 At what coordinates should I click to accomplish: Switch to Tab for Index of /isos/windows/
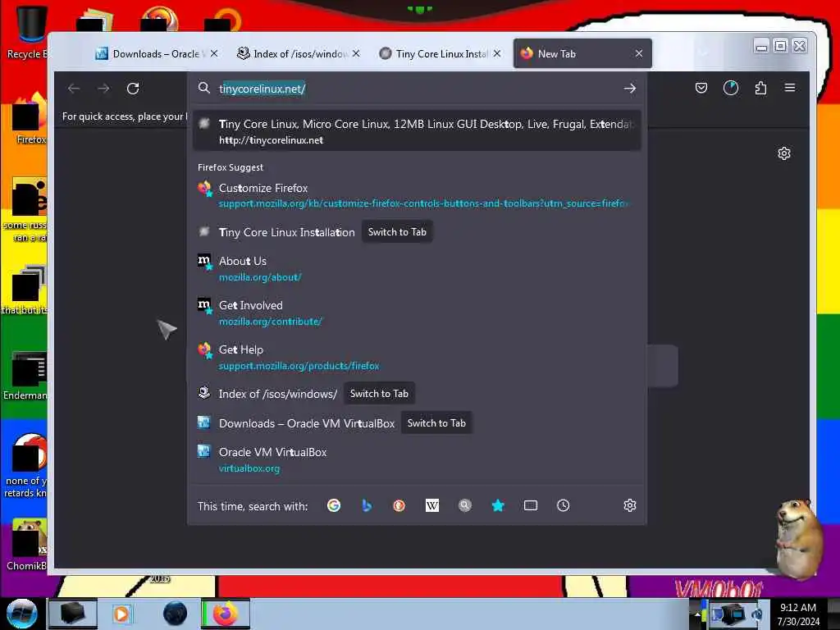tap(379, 394)
